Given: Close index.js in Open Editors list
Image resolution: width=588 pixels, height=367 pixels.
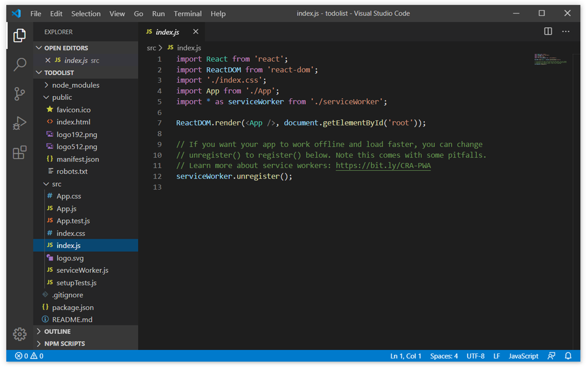Looking at the screenshot, I should (x=48, y=60).
